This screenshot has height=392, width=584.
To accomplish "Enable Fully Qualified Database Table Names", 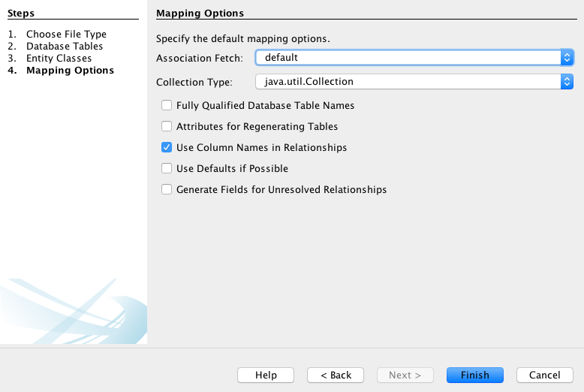I will pyautogui.click(x=167, y=106).
